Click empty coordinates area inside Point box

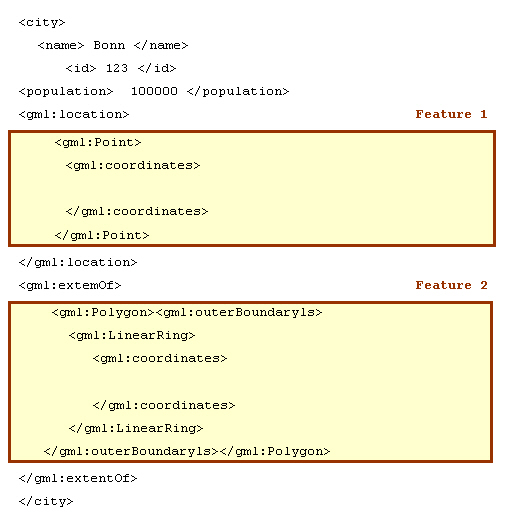[x=252, y=189]
